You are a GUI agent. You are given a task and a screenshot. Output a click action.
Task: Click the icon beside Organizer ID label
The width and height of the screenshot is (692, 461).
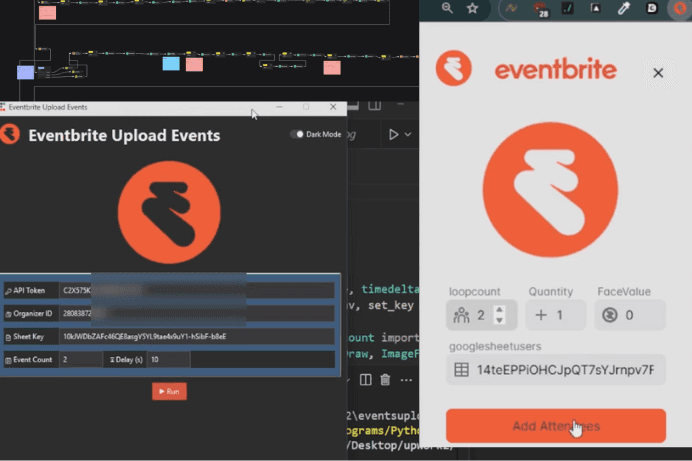(8, 314)
